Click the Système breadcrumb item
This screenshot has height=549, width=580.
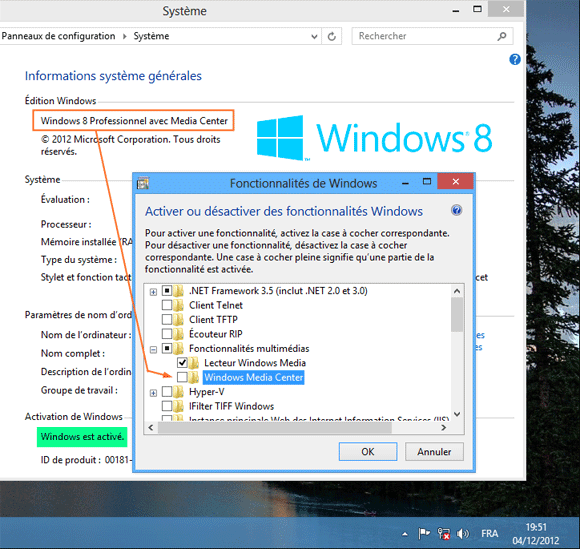(x=151, y=36)
